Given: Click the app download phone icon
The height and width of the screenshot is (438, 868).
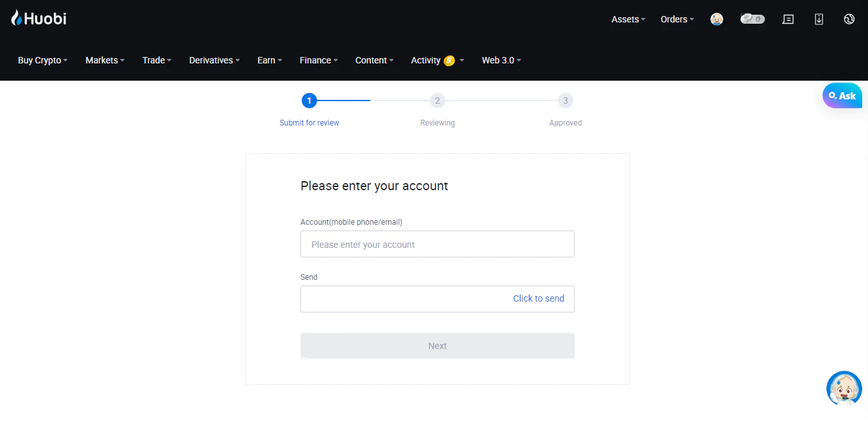Looking at the screenshot, I should point(819,19).
